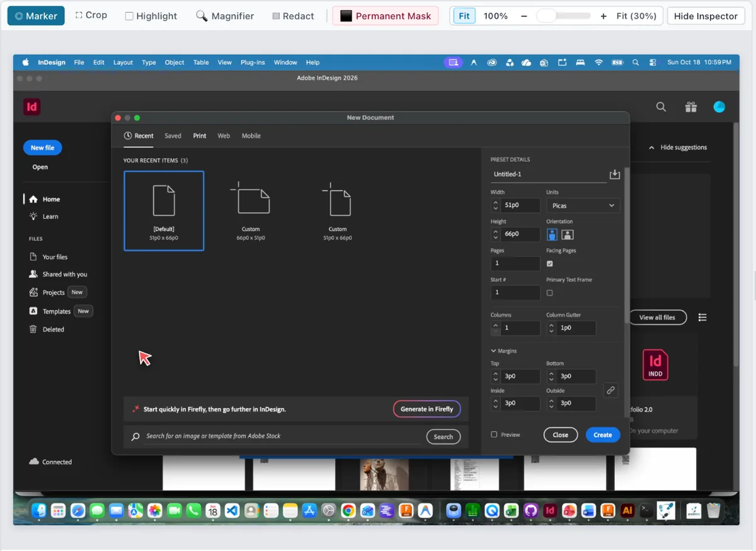Open the Apple menu
Screen dimensions: 756x551
26,62
